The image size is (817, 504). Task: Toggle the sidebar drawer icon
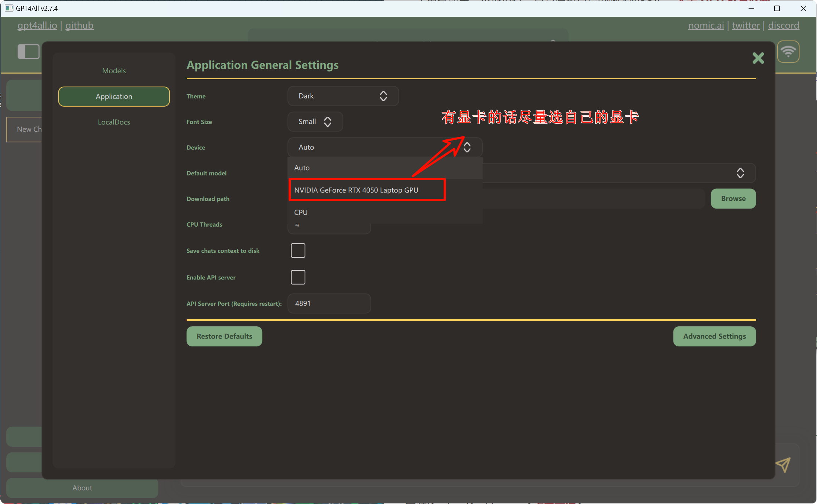[x=28, y=51]
